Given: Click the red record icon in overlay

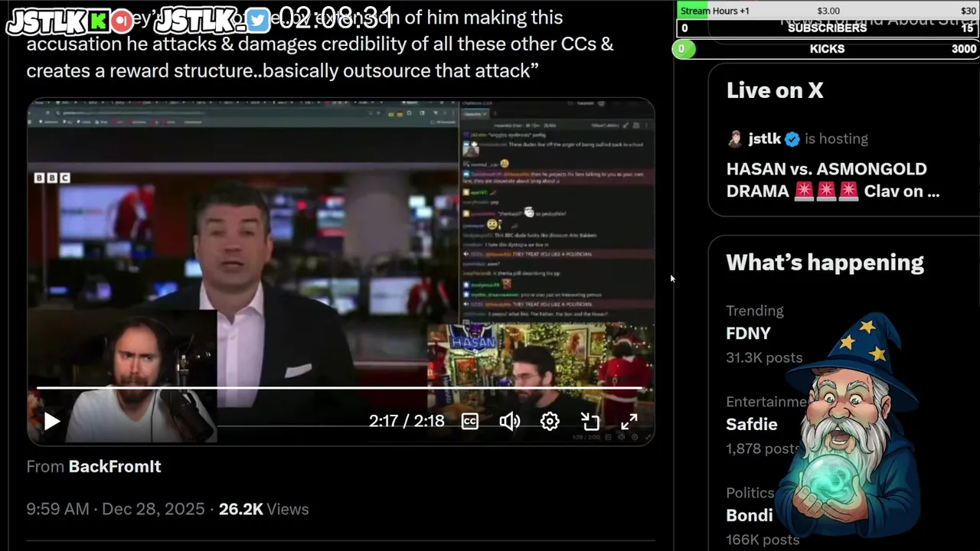Looking at the screenshot, I should 122,21.
